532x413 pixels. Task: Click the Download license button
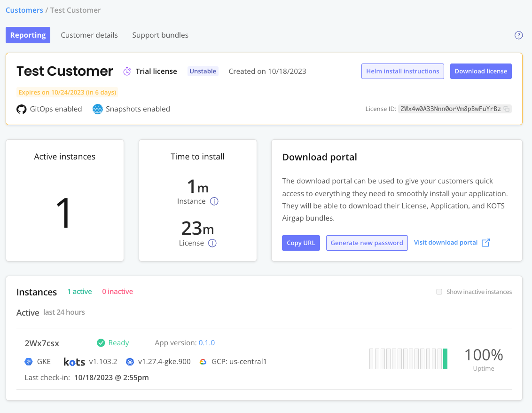[481, 71]
